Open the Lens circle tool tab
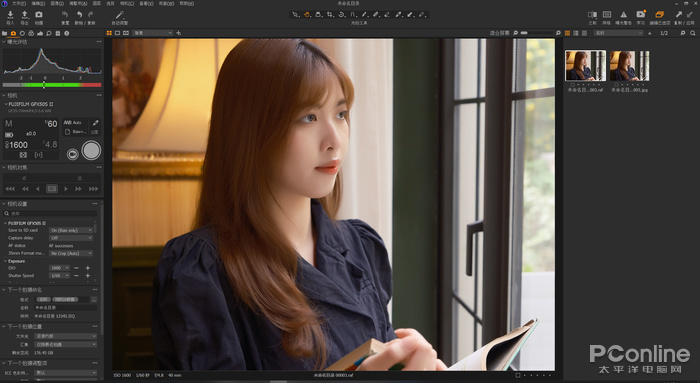700x383 pixels. coord(22,33)
